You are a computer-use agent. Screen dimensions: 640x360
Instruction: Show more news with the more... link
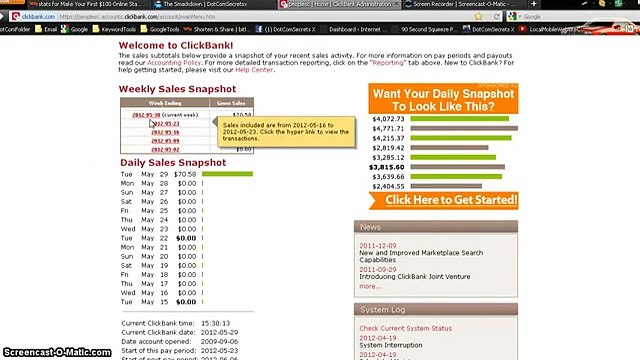370,286
